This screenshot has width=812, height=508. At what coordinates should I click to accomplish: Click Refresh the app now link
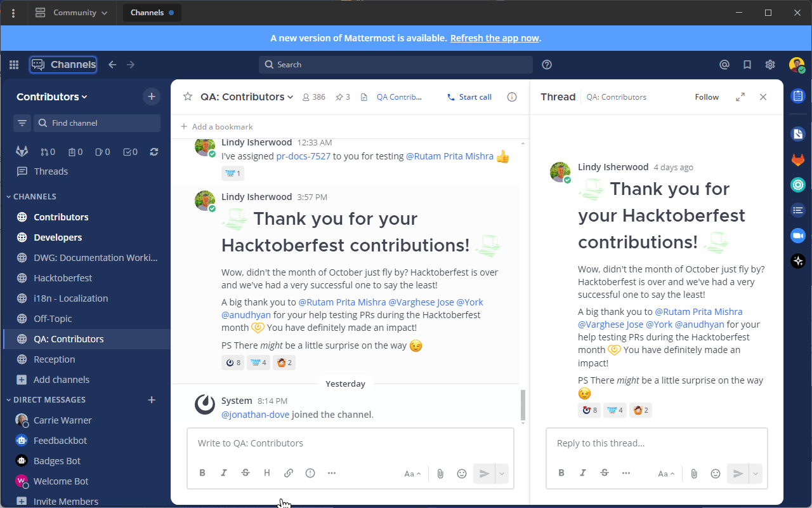point(494,38)
